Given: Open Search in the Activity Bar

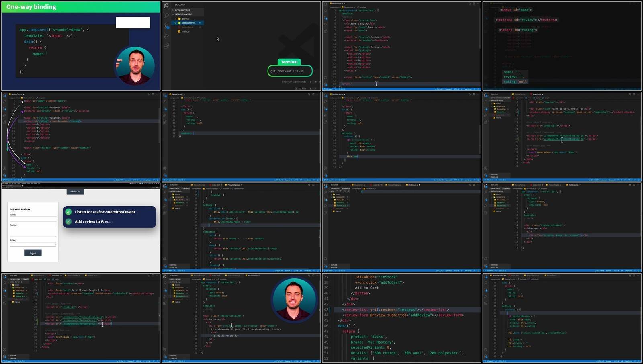Looking at the screenshot, I should 167,15.
